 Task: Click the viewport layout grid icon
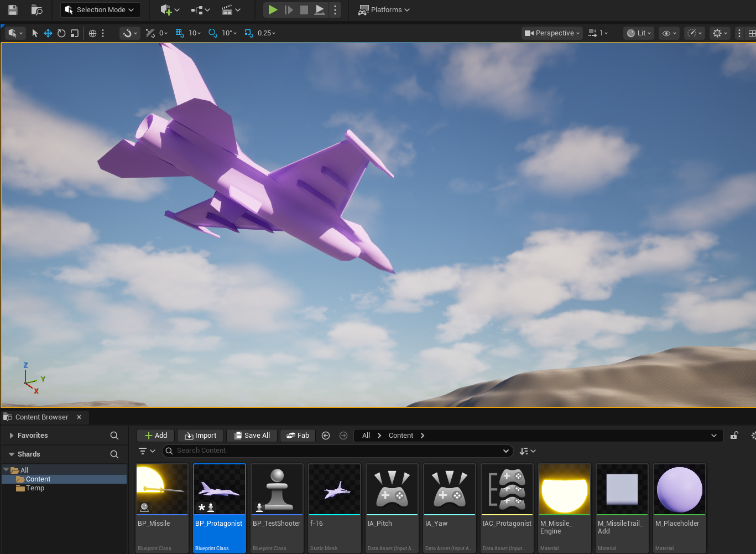point(752,33)
